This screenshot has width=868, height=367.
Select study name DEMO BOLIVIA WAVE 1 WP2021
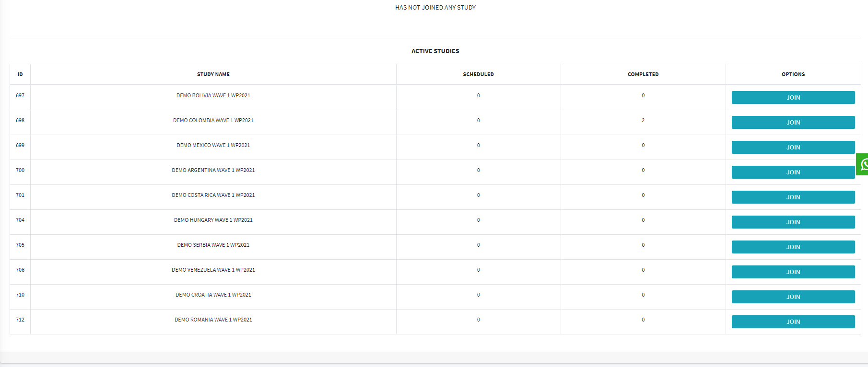click(213, 95)
